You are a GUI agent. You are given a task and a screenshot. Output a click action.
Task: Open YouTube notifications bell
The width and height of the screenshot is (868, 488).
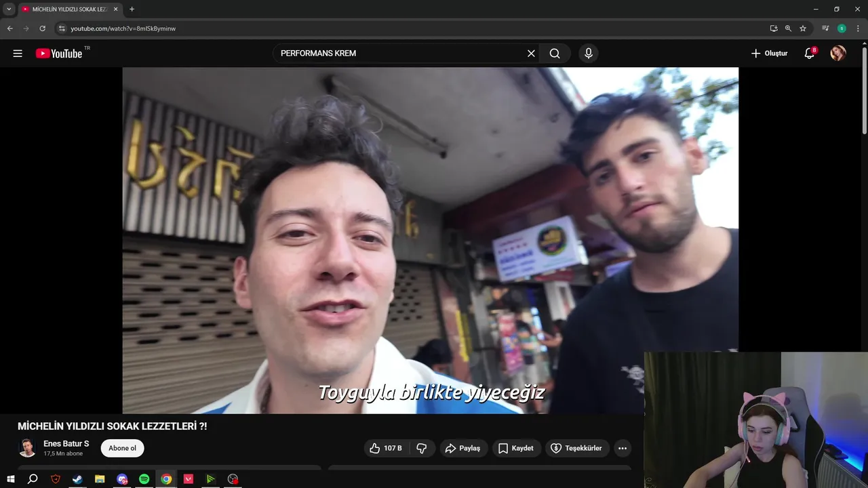pyautogui.click(x=809, y=54)
